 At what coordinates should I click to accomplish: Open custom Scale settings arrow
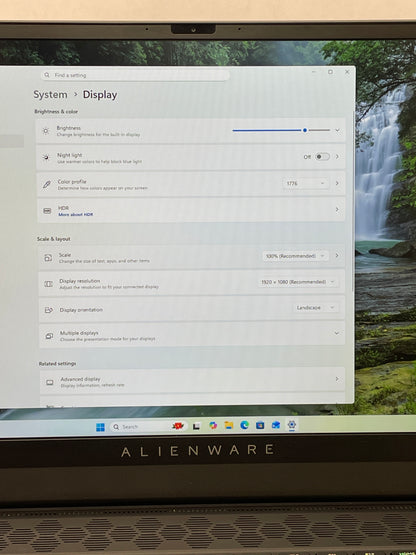click(x=337, y=255)
